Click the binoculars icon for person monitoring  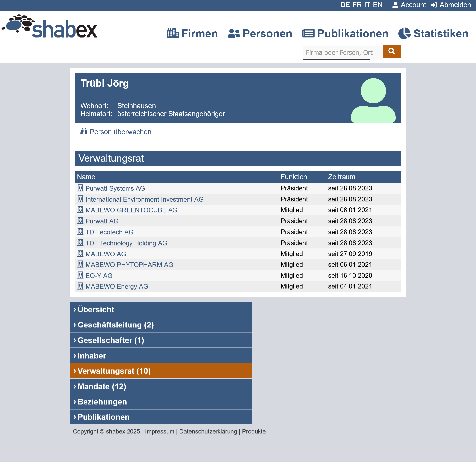click(84, 131)
